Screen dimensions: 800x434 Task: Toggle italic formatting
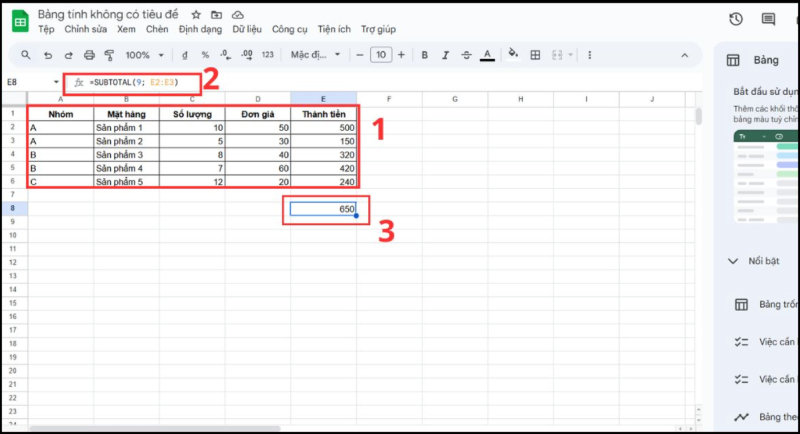pyautogui.click(x=445, y=55)
